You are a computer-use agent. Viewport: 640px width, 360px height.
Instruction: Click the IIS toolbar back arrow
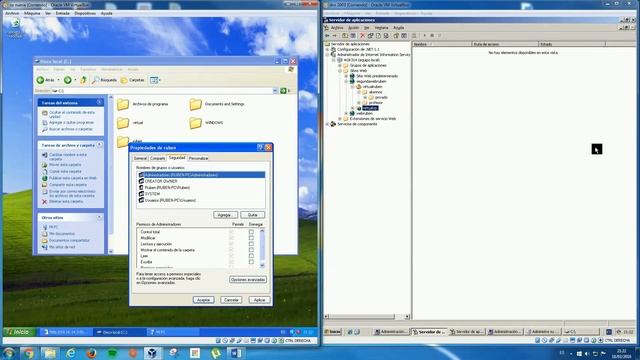327,36
